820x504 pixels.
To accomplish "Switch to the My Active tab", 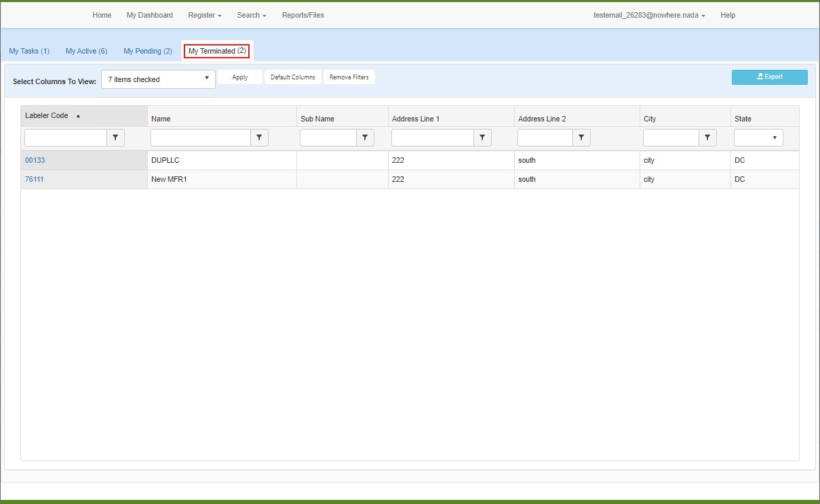I will pos(86,52).
